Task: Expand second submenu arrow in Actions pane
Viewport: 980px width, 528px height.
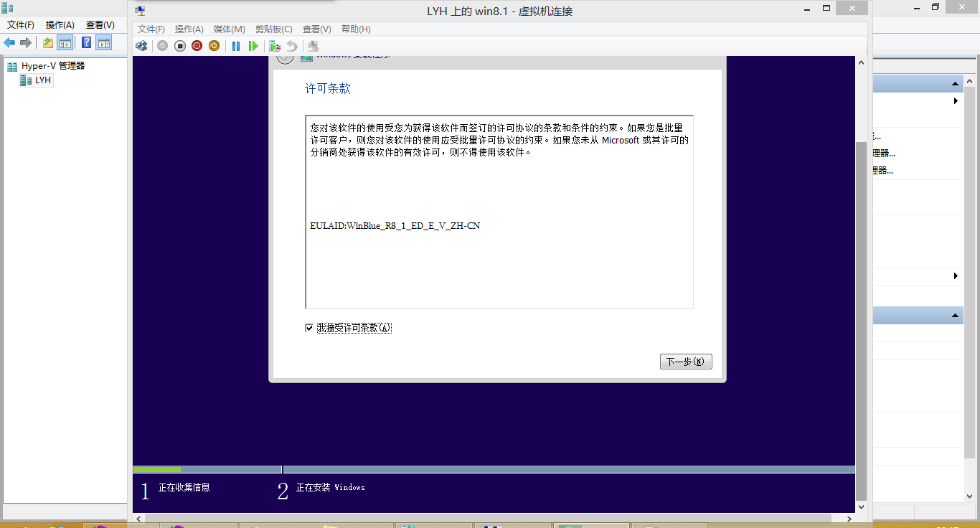Action: coord(956,276)
